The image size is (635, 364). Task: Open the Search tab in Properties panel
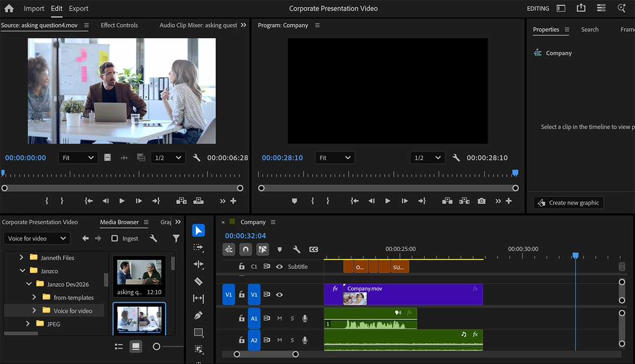589,30
